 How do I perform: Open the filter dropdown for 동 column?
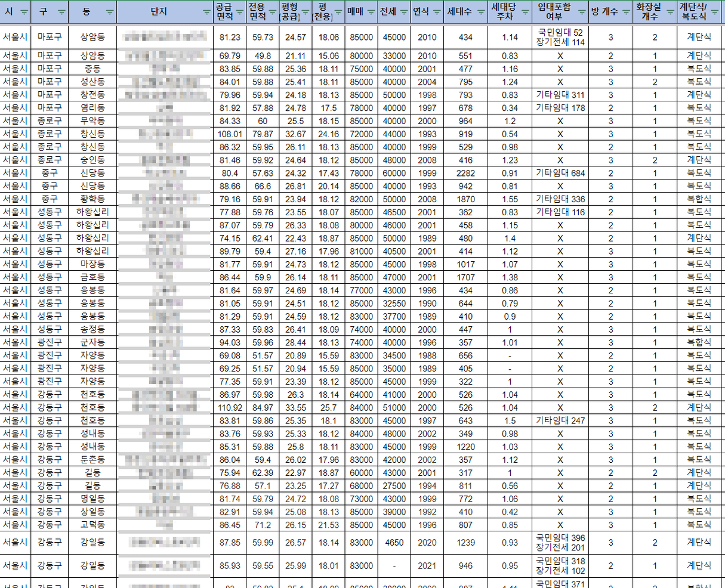pyautogui.click(x=110, y=12)
